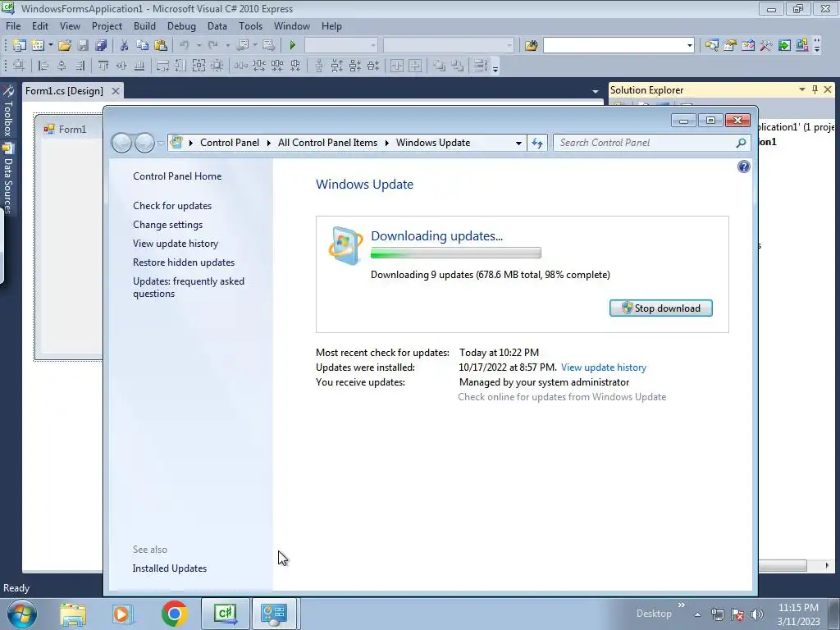Click the Open File folder icon

pos(65,46)
